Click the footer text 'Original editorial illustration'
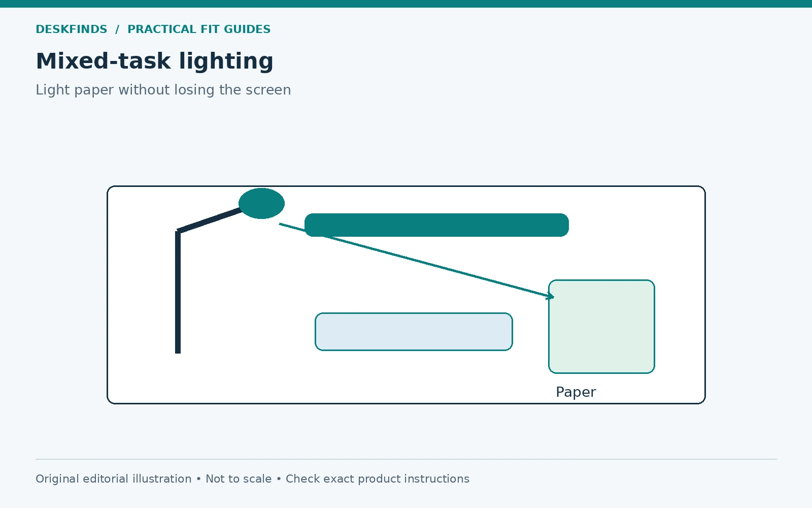This screenshot has height=508, width=812. coord(114,479)
